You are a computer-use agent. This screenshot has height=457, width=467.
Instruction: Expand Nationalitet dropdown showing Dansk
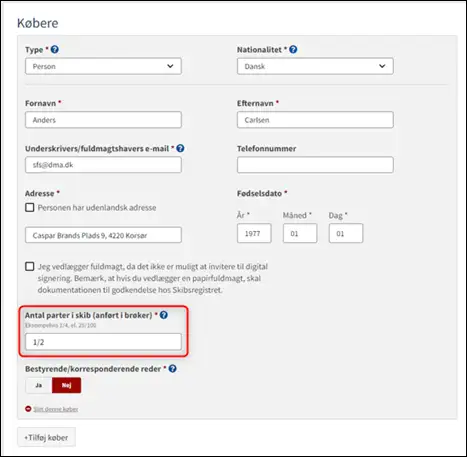(315, 66)
